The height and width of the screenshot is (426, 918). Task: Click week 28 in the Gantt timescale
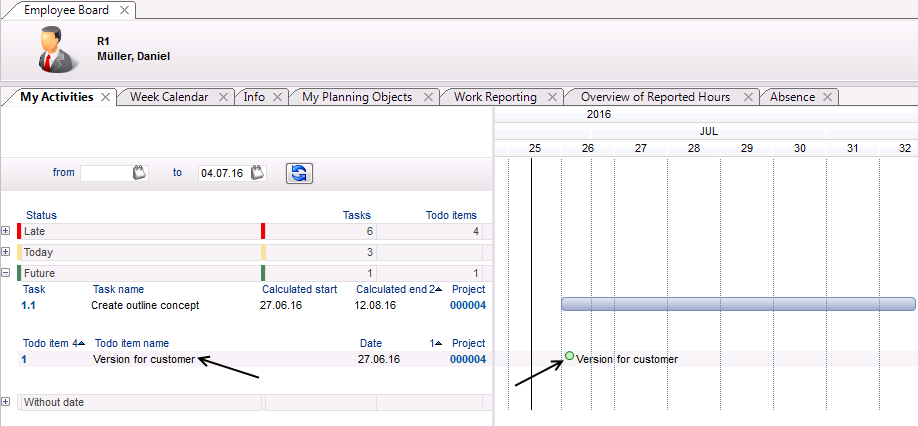point(694,149)
